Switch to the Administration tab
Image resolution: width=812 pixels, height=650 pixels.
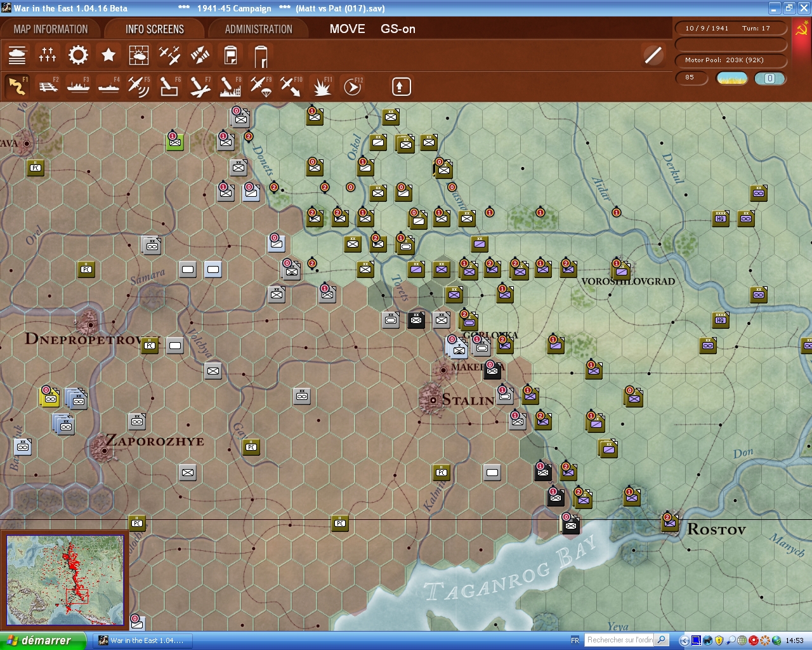(258, 29)
